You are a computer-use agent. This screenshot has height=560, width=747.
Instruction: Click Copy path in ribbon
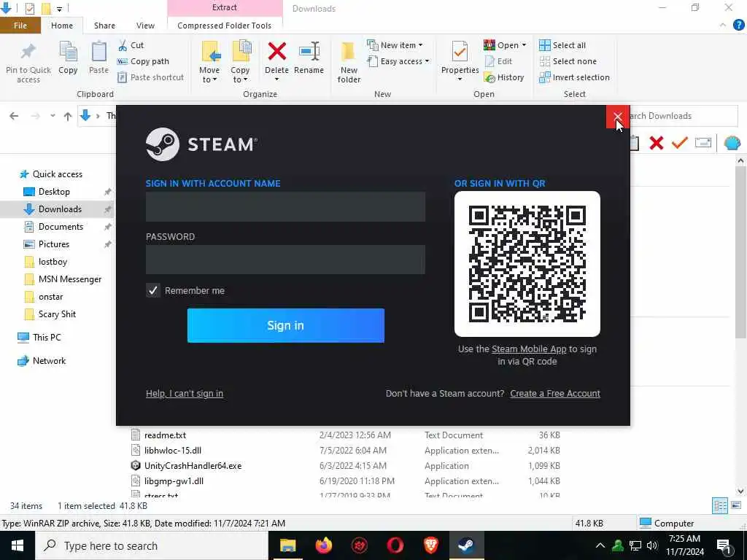click(143, 61)
